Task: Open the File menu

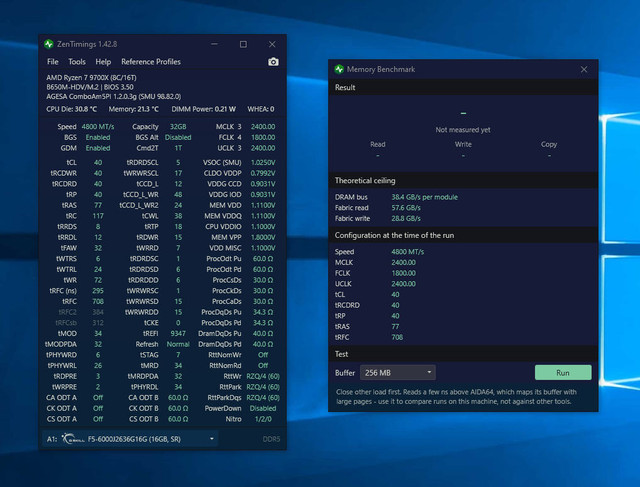Action: (x=53, y=62)
